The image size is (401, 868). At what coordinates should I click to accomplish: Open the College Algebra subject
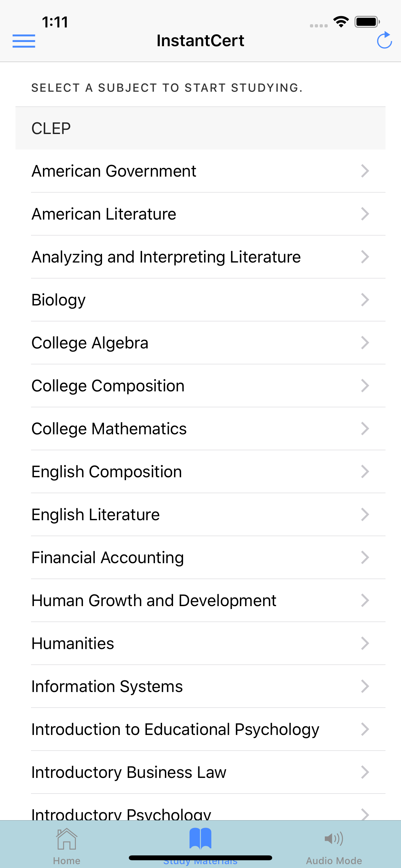[90, 343]
